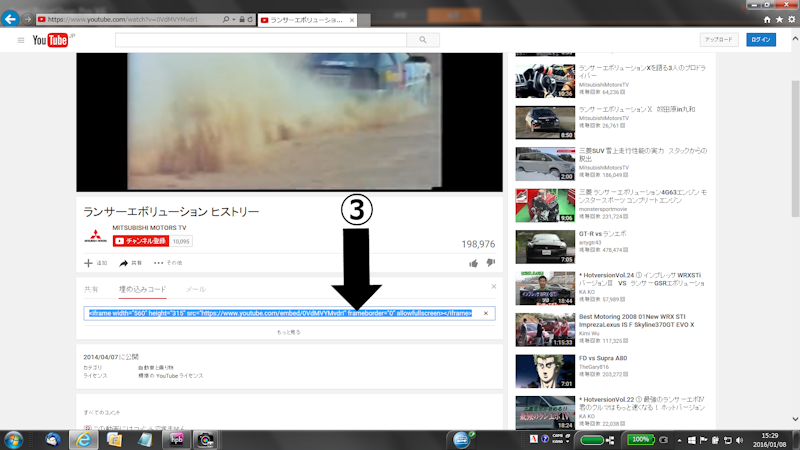Screen dimensions: 800x450
Task: Open the hpb taskbar application
Action: tap(177, 440)
